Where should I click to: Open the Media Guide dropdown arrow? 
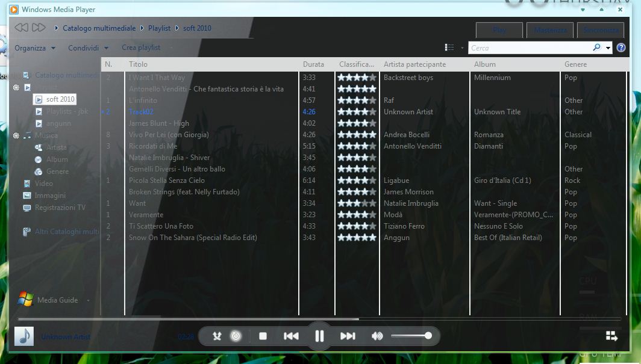coord(88,300)
